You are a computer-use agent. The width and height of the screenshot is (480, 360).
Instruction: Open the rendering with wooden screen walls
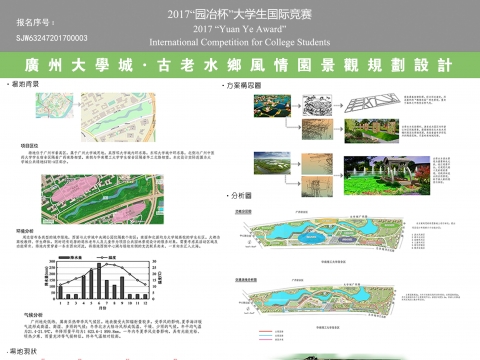[372, 131]
